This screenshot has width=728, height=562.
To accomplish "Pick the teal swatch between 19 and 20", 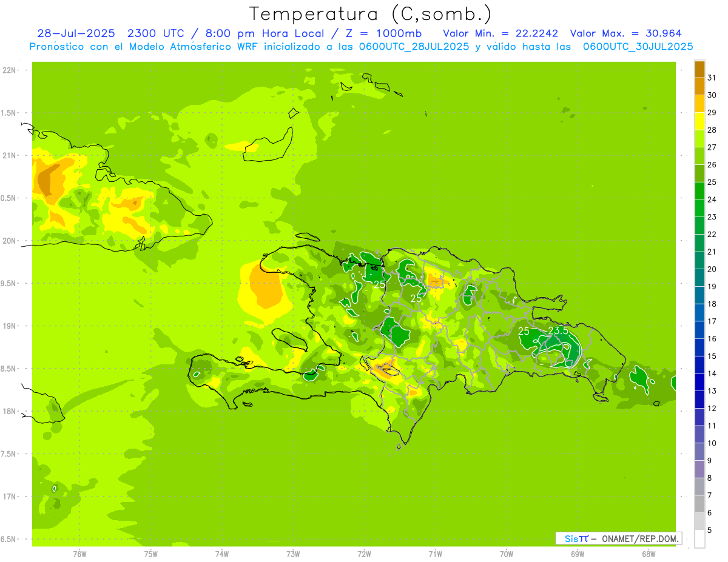I will click(699, 278).
